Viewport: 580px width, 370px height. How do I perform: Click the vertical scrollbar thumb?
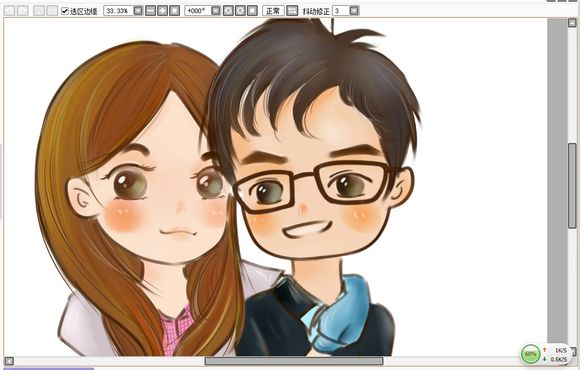point(572,185)
